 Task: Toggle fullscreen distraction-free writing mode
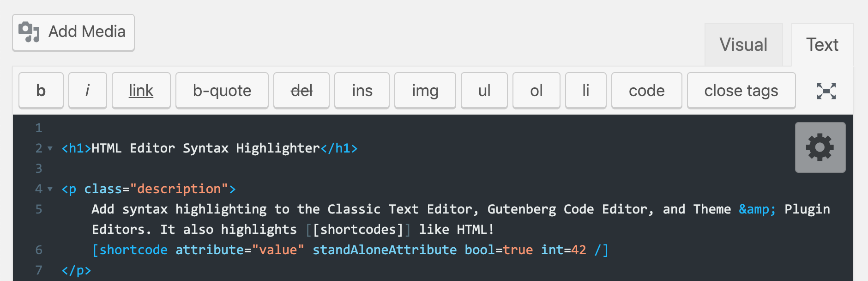coord(826,91)
